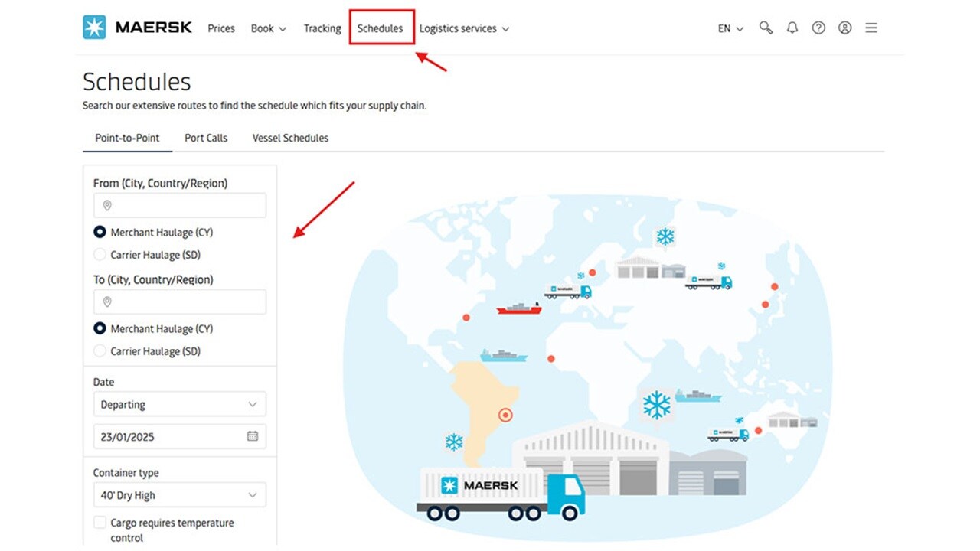Expand the Departing date dropdown

pyautogui.click(x=179, y=404)
